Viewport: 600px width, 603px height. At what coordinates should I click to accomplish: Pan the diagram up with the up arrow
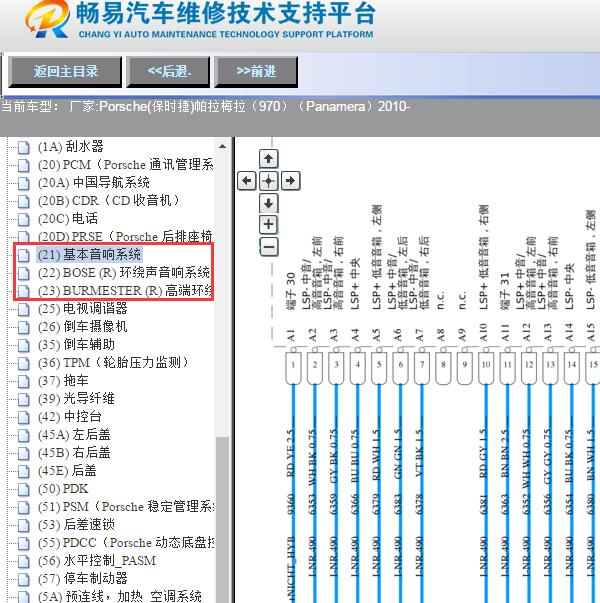[268, 159]
